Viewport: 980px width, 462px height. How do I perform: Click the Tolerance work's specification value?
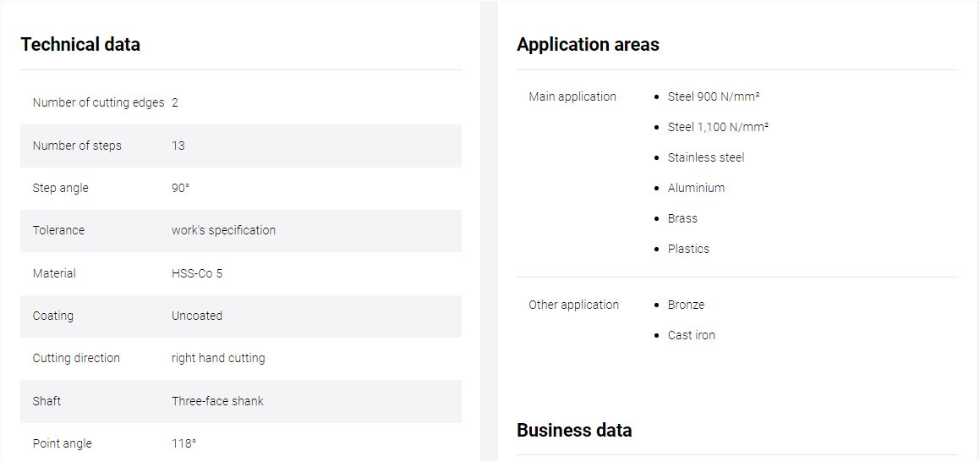coord(223,230)
